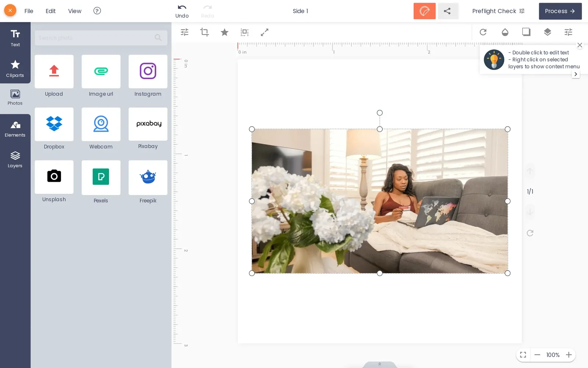Zoom in with the plus button
The height and width of the screenshot is (368, 588).
[x=569, y=355]
